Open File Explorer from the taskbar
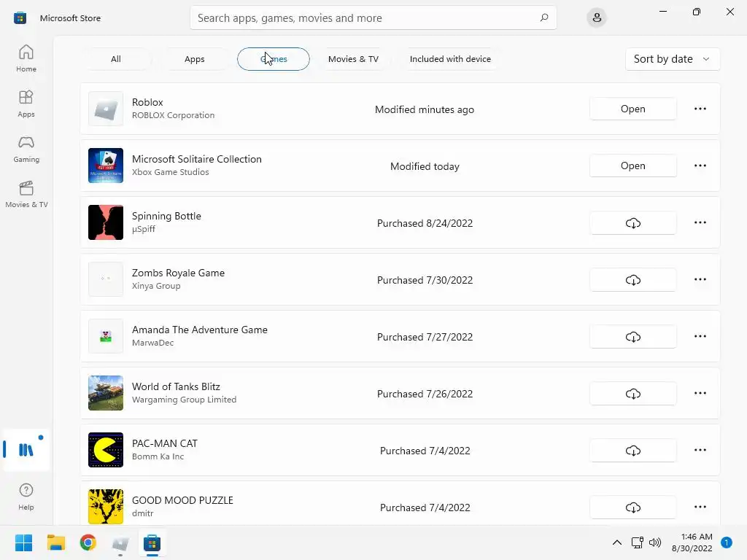Viewport: 747px width, 560px height. click(x=55, y=542)
